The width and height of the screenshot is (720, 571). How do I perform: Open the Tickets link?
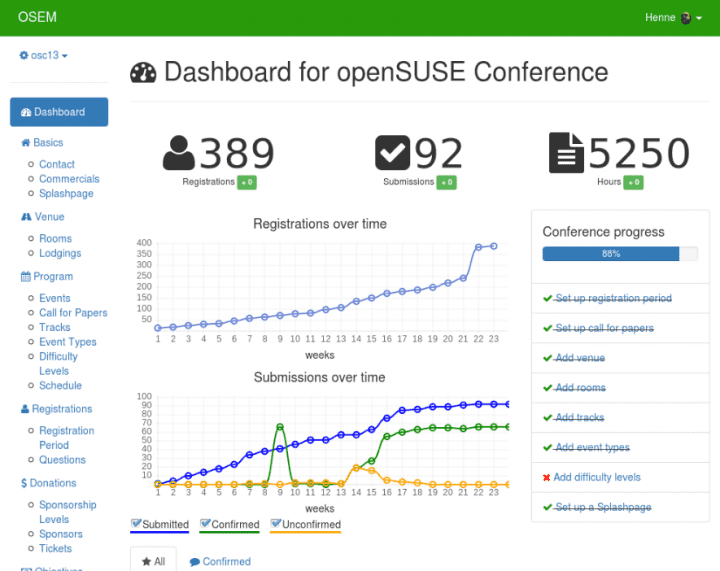tap(56, 549)
